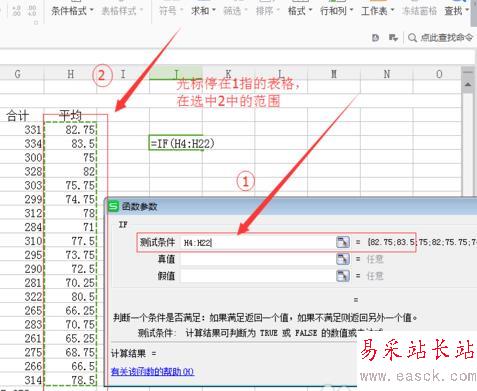Select cell with value 312
477x391 pixels.
pos(22,213)
